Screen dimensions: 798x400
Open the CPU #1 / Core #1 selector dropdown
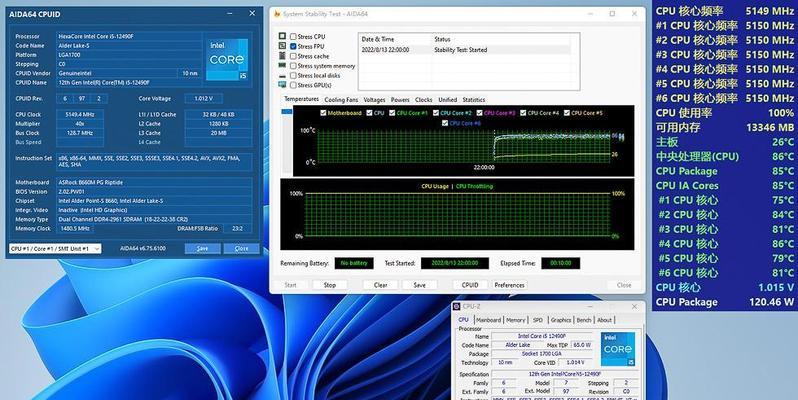click(x=55, y=248)
